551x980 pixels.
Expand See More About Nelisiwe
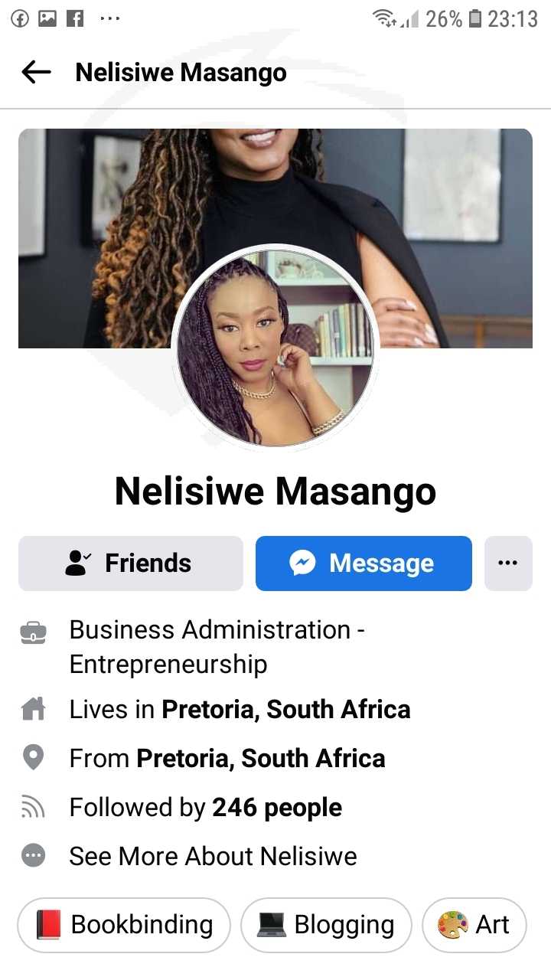click(213, 856)
